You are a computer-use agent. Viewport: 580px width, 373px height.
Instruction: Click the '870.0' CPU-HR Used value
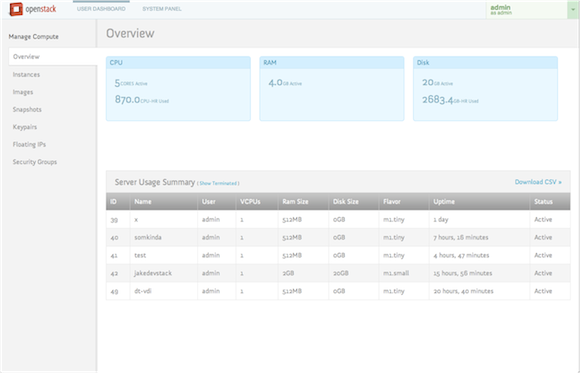[127, 100]
